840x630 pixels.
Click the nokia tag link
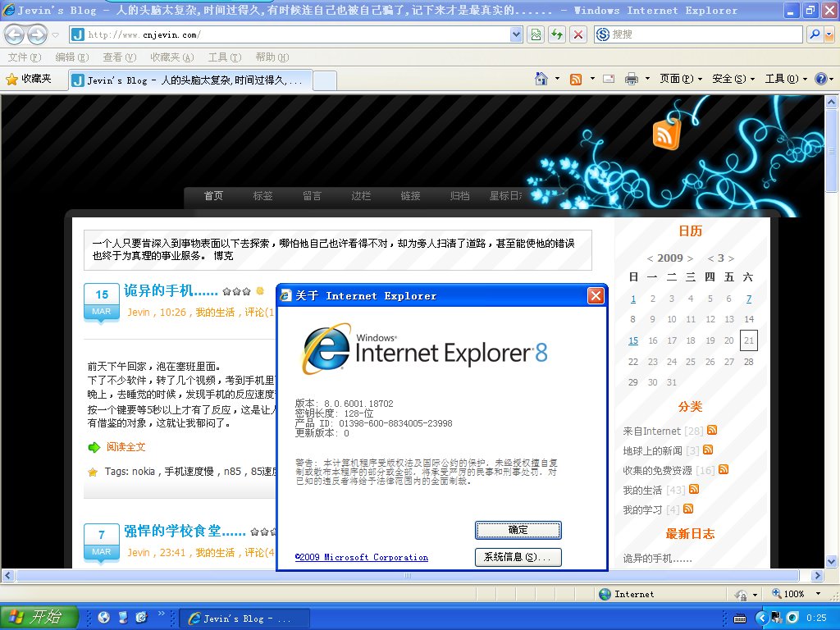(144, 472)
